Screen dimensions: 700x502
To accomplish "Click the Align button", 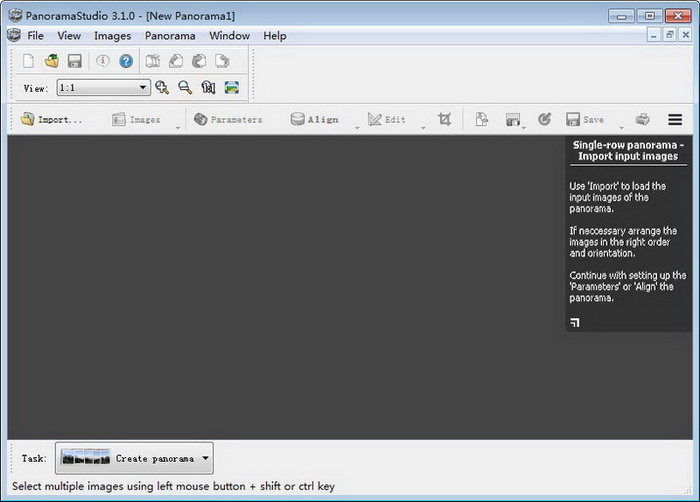I will 315,119.
